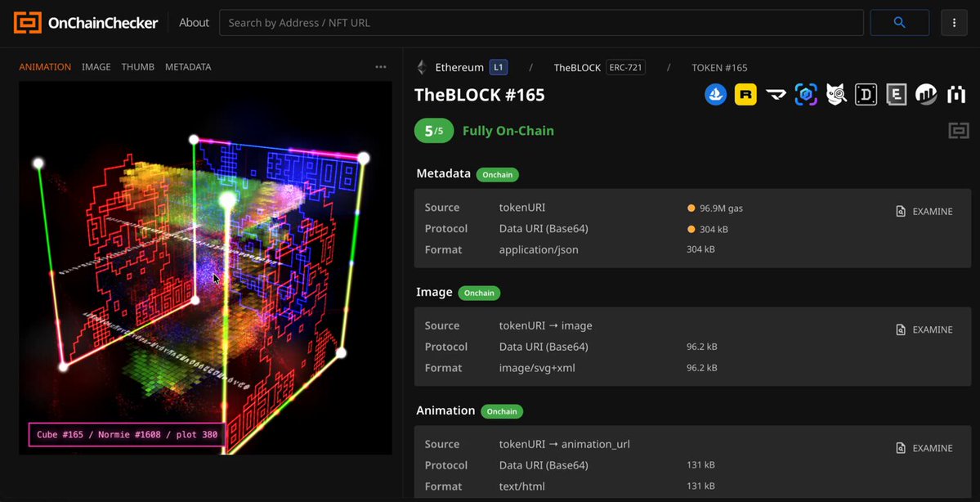
Task: Click EXAMINE in the Image section
Action: [x=924, y=329]
